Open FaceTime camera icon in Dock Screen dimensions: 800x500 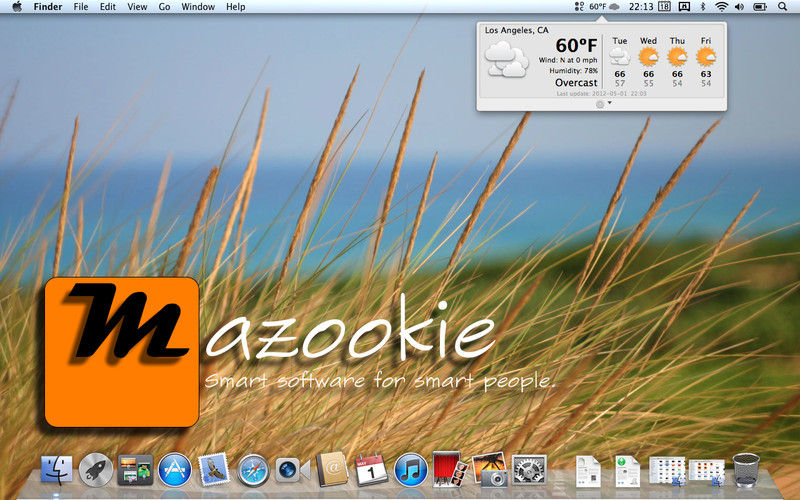tap(292, 470)
